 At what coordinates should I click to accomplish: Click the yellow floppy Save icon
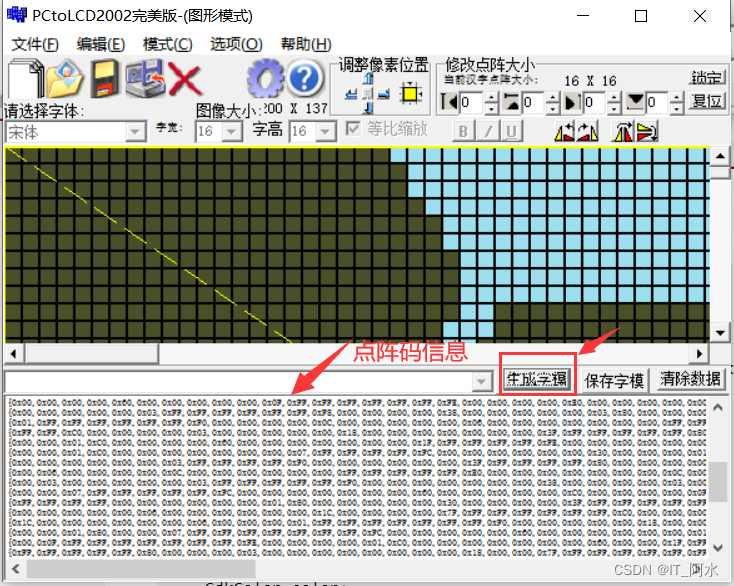[x=104, y=78]
